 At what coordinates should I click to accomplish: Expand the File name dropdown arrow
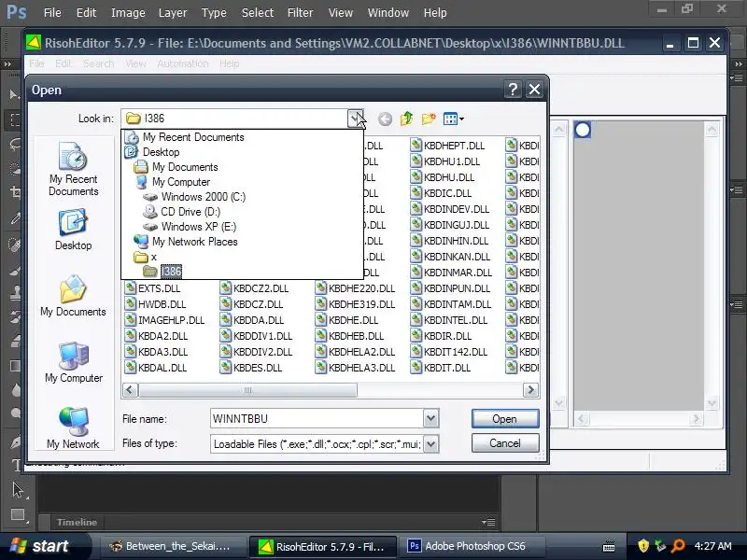click(x=430, y=419)
